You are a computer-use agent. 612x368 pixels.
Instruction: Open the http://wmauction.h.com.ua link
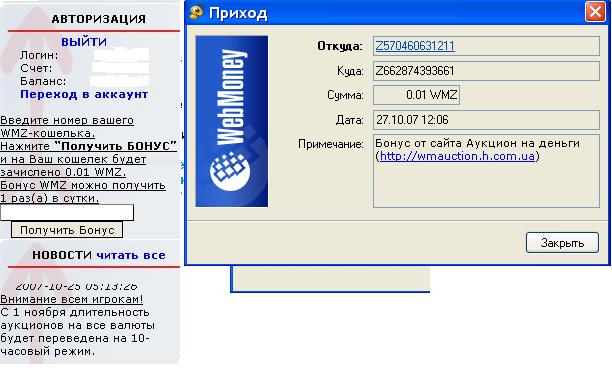457,156
